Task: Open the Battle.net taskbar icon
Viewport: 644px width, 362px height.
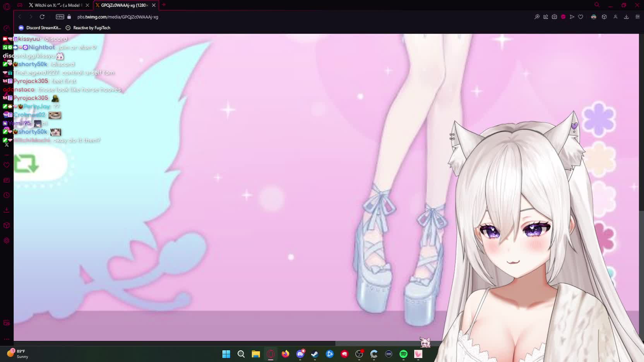Action: [330, 354]
